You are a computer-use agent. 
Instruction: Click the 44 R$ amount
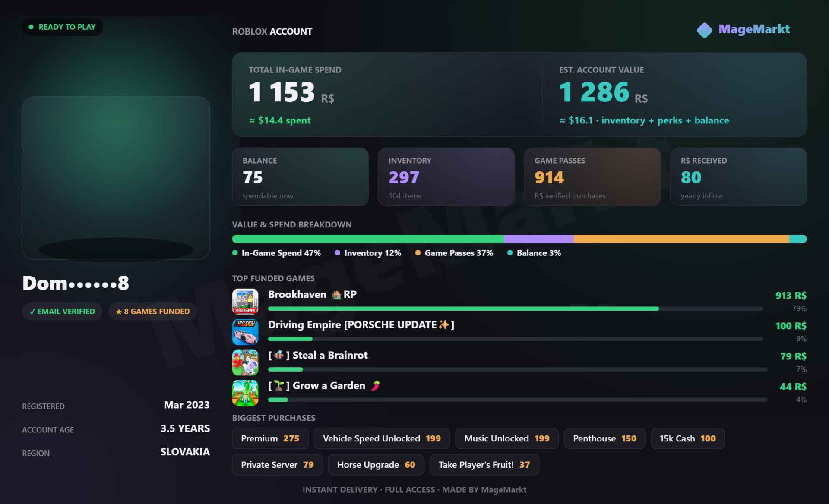[793, 387]
